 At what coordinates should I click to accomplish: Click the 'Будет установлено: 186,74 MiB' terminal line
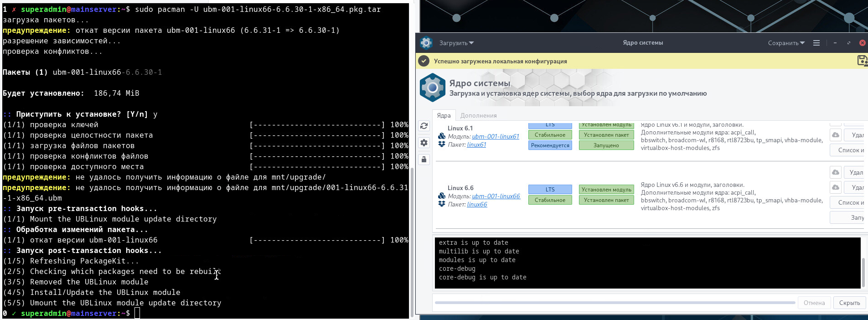pyautogui.click(x=71, y=93)
